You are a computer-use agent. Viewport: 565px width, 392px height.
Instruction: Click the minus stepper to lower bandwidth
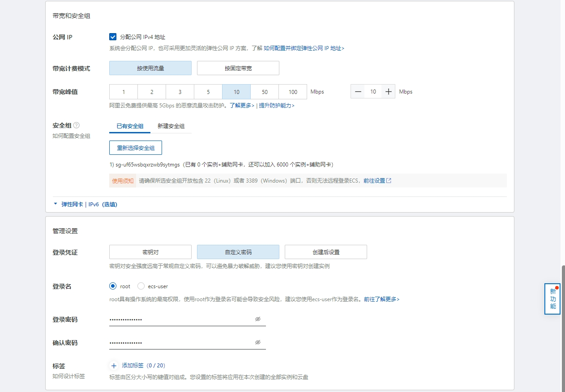[x=357, y=91]
